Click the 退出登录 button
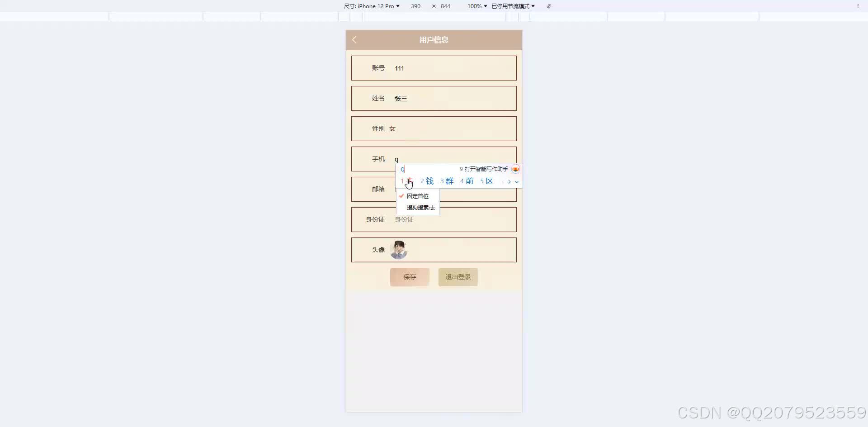 click(x=458, y=277)
